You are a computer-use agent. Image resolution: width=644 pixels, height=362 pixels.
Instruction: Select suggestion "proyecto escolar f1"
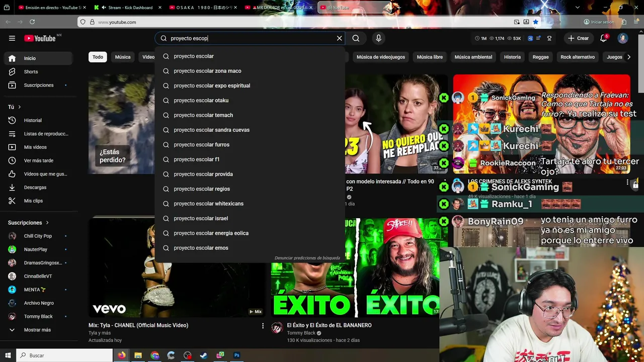coord(250,159)
